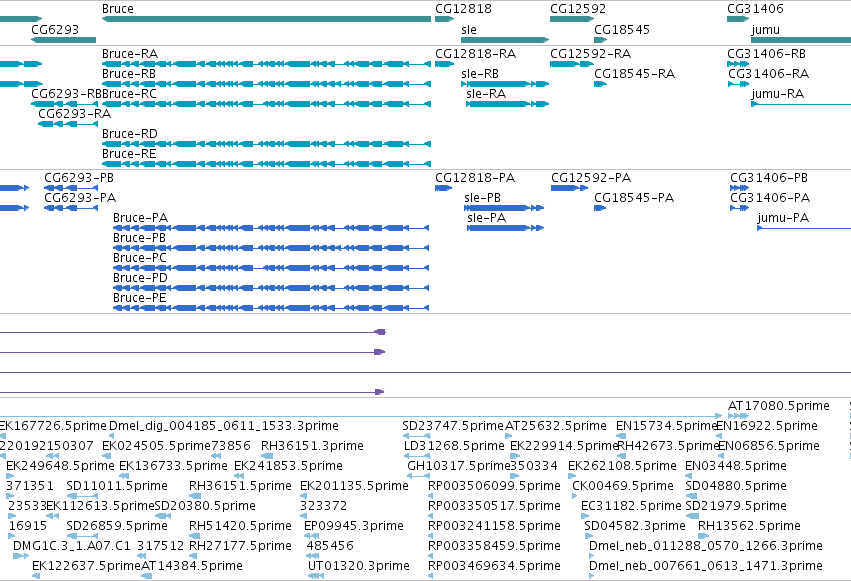Click the sle-PB protein label

tap(482, 198)
